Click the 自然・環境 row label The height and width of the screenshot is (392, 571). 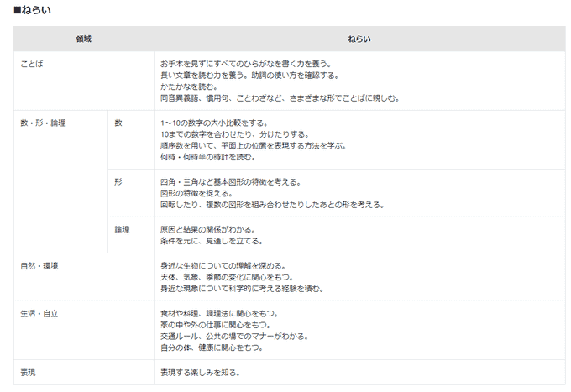(39, 265)
